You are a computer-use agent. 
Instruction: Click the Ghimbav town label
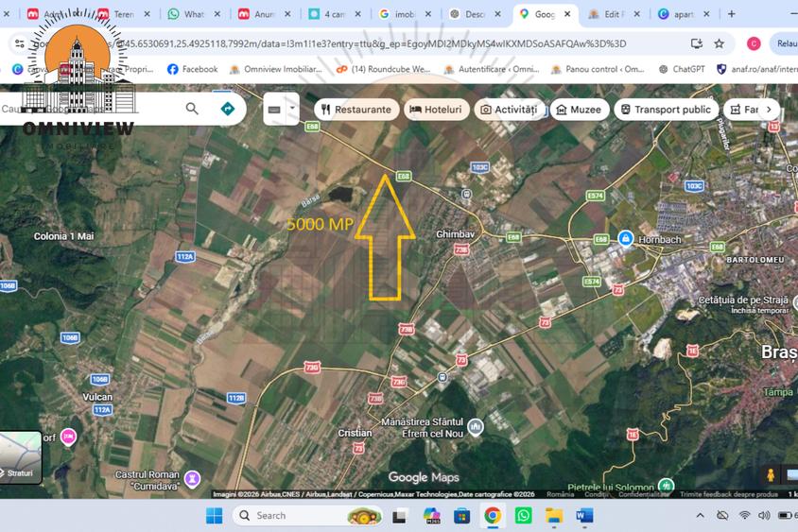point(455,234)
